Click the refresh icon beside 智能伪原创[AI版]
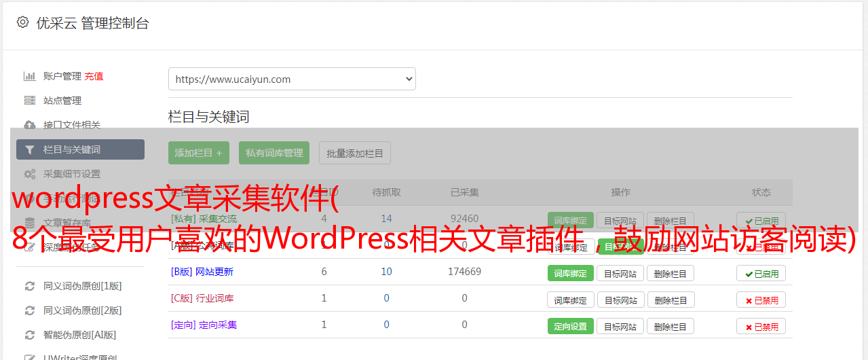868x360 pixels. coord(29,335)
